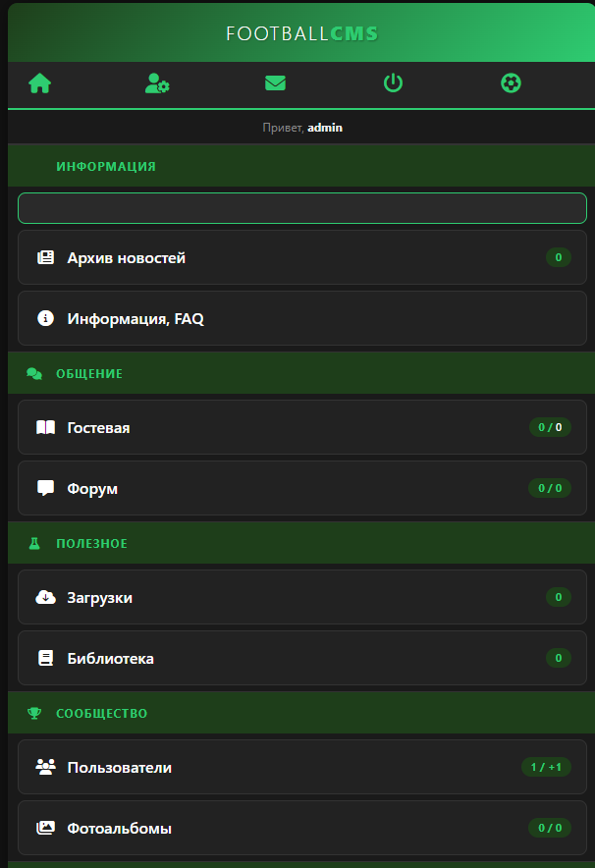Click the book icon beside Гостевая
The width and height of the screenshot is (595, 868).
point(45,428)
